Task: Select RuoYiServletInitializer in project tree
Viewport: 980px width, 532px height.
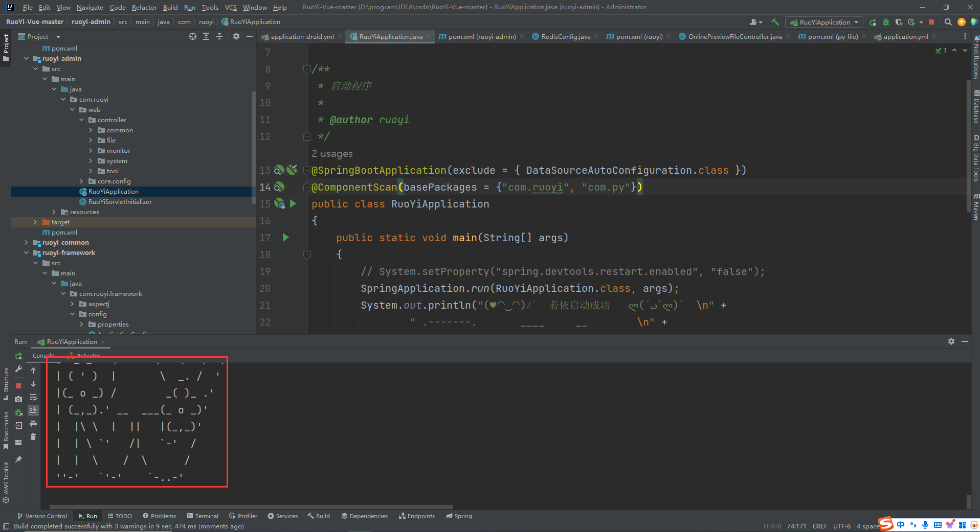Action: [120, 201]
